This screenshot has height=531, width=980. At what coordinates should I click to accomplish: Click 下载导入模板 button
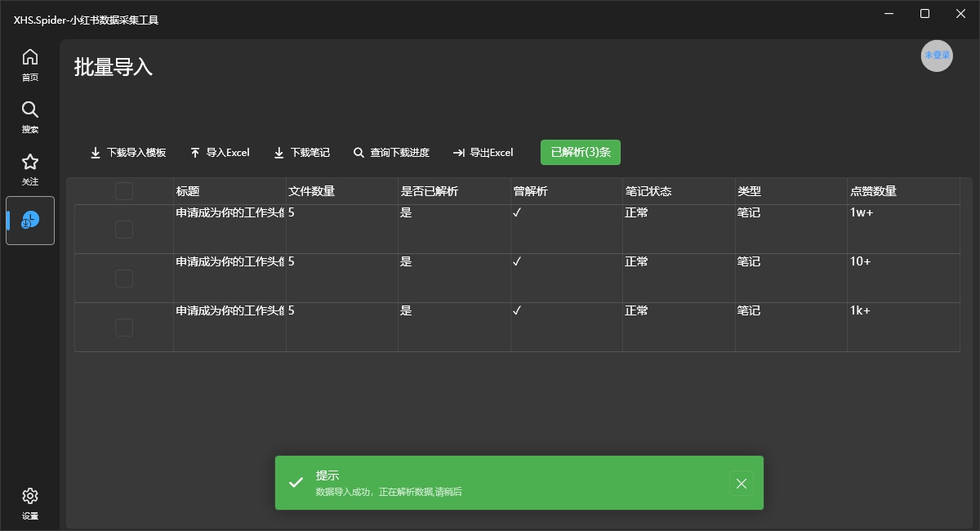click(x=128, y=153)
